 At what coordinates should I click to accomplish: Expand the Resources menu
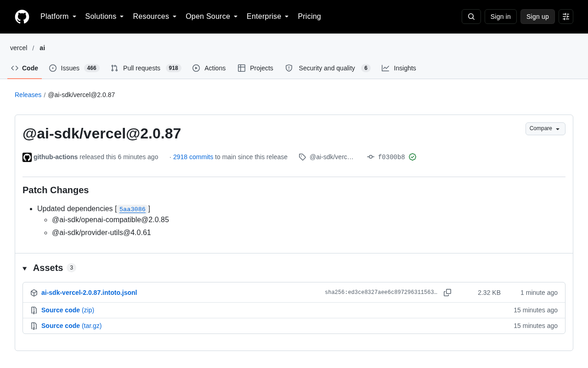click(155, 17)
